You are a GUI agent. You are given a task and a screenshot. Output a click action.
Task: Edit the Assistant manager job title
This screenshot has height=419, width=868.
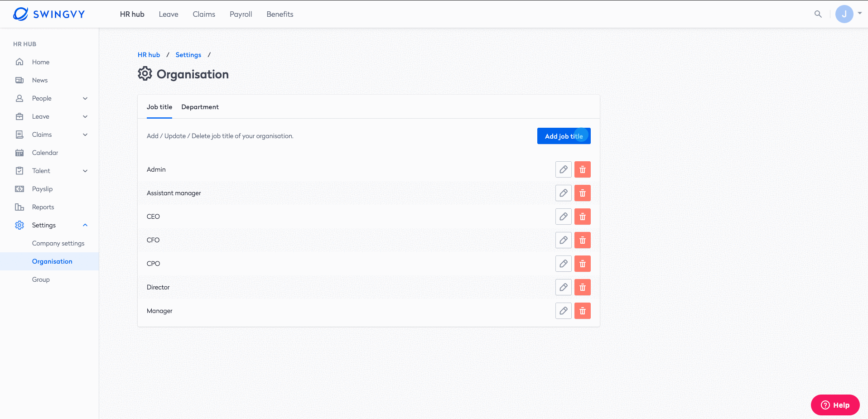(563, 193)
